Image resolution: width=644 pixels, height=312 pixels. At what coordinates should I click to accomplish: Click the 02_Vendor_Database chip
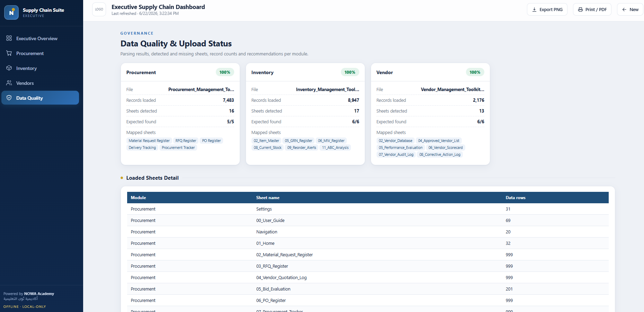pyautogui.click(x=395, y=141)
